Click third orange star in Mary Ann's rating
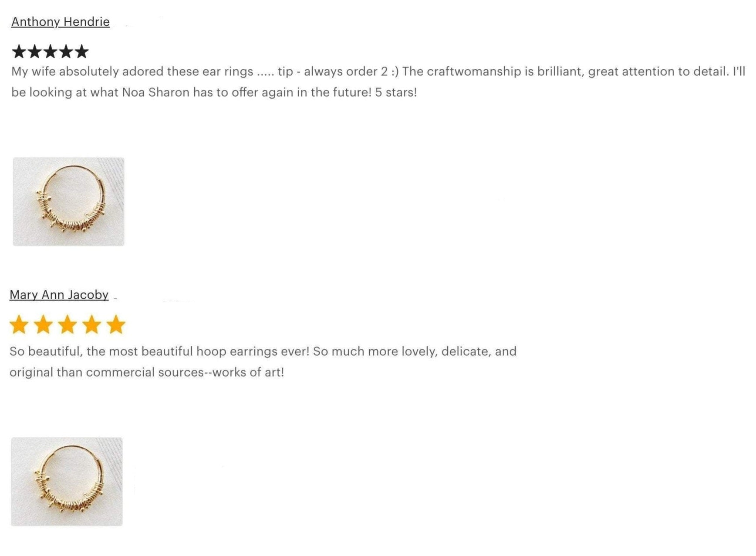 pyautogui.click(x=67, y=325)
